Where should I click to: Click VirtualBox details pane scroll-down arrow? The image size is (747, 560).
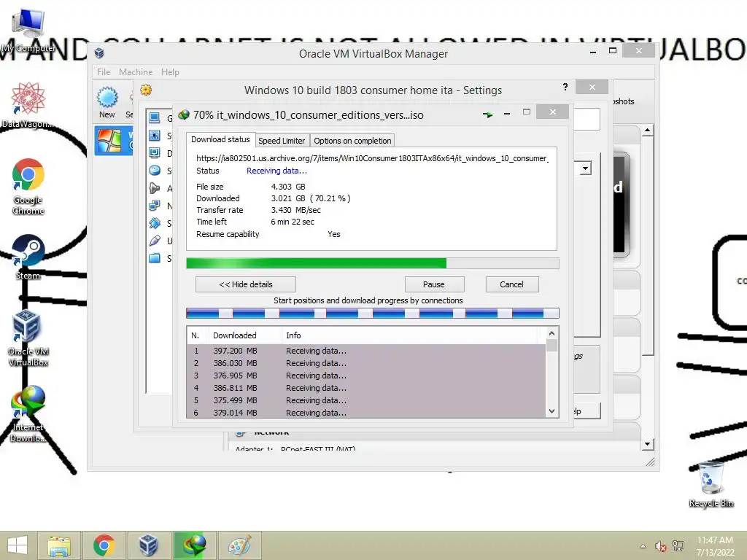647,444
